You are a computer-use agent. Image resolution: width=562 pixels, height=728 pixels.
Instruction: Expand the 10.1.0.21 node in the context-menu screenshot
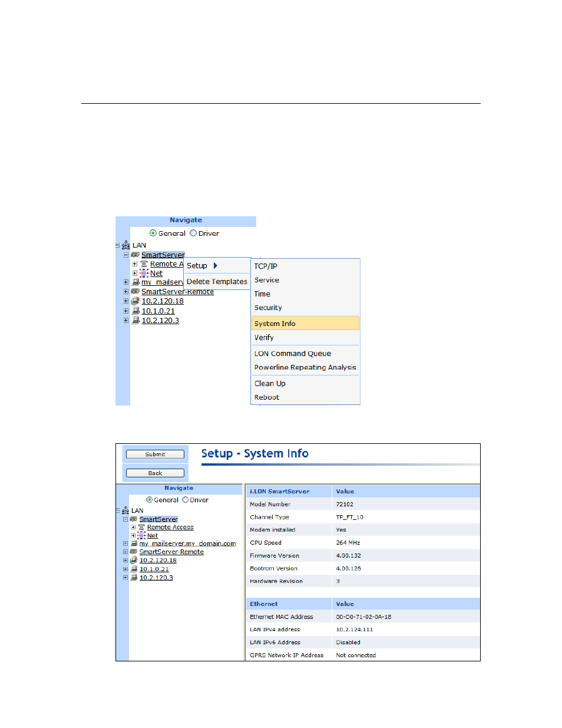pyautogui.click(x=126, y=311)
